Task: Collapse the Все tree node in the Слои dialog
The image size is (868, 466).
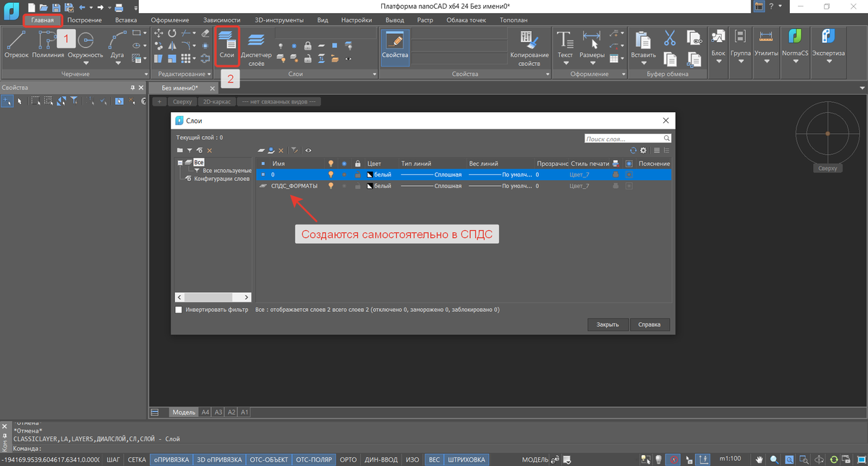Action: [x=180, y=163]
